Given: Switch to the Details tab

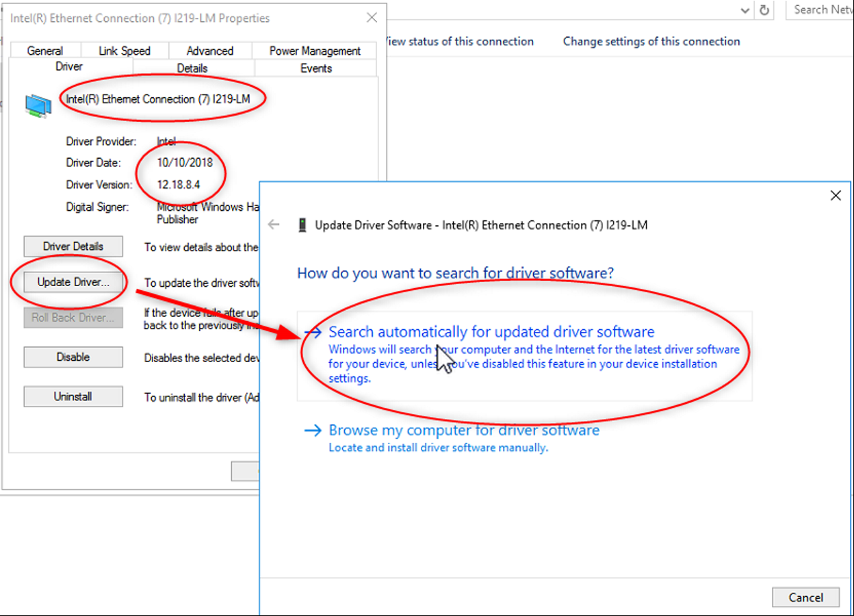Looking at the screenshot, I should coord(192,68).
